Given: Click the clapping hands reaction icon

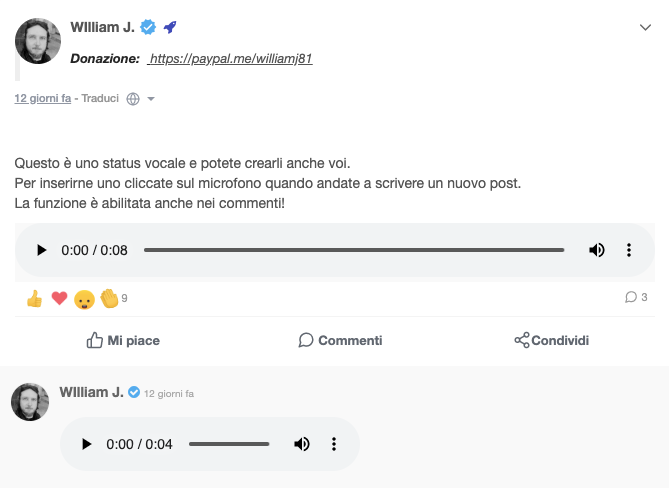Looking at the screenshot, I should [109, 298].
